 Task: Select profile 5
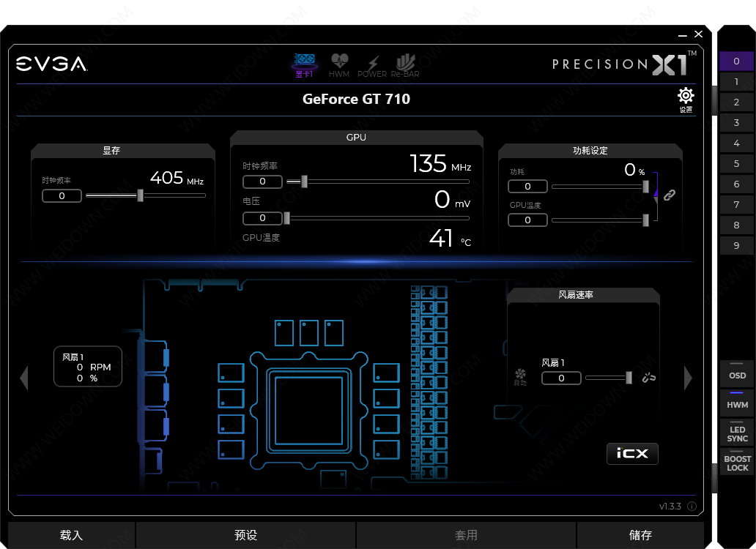click(x=736, y=163)
